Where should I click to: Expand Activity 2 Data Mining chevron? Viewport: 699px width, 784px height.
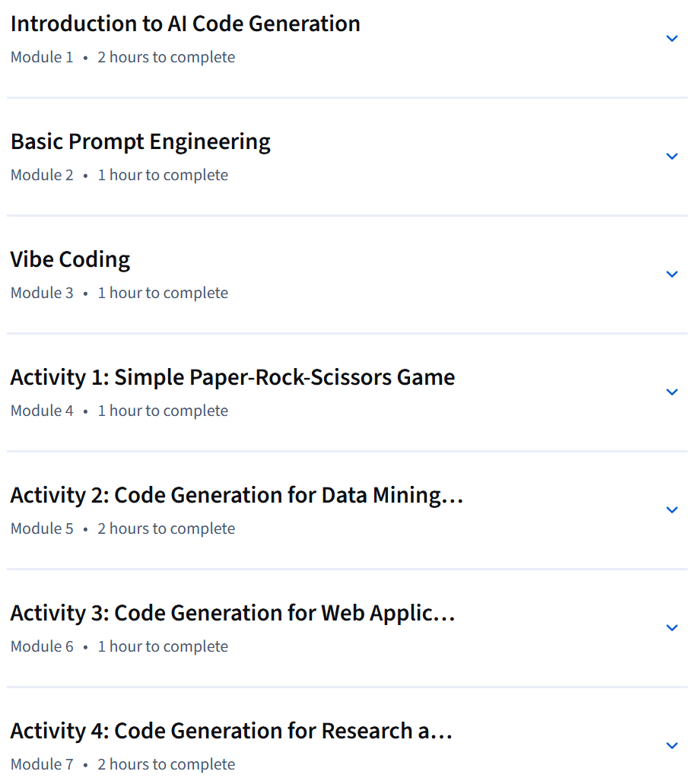click(x=672, y=510)
